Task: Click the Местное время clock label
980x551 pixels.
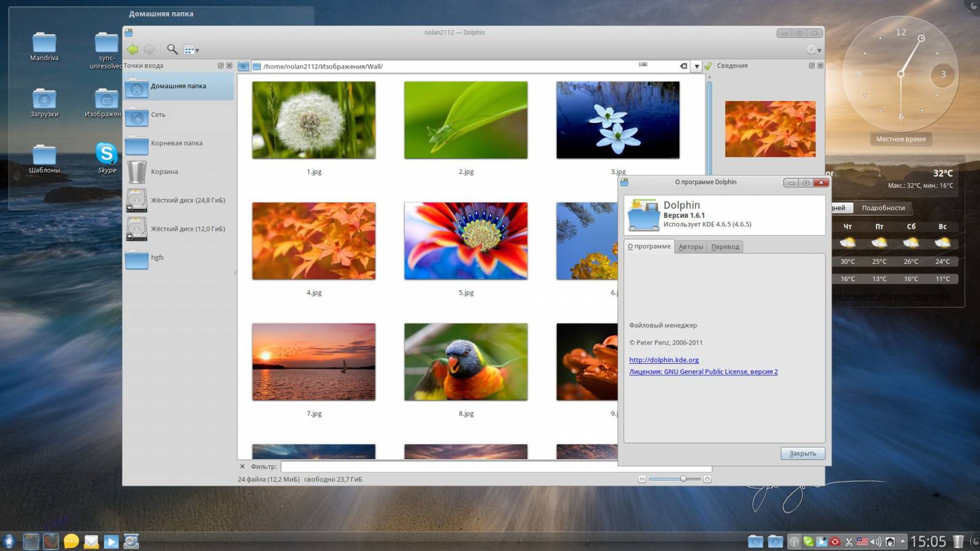Action: click(900, 139)
